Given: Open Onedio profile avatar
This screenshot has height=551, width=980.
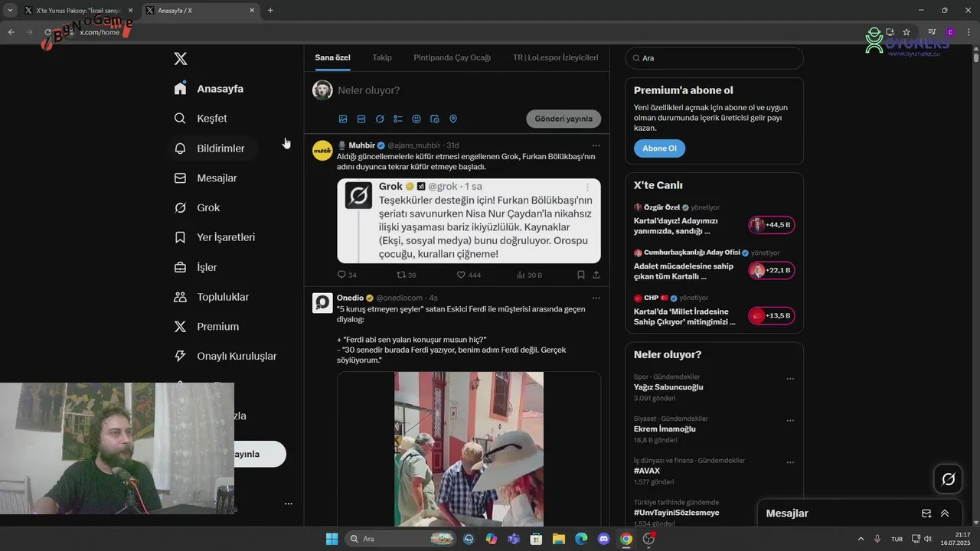Looking at the screenshot, I should 322,303.
